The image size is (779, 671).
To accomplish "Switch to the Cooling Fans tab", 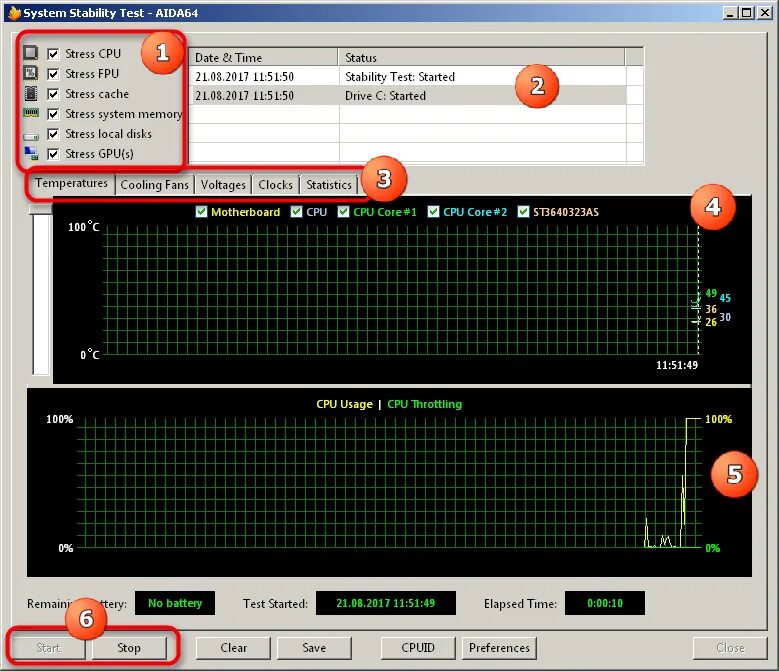I will coord(155,185).
